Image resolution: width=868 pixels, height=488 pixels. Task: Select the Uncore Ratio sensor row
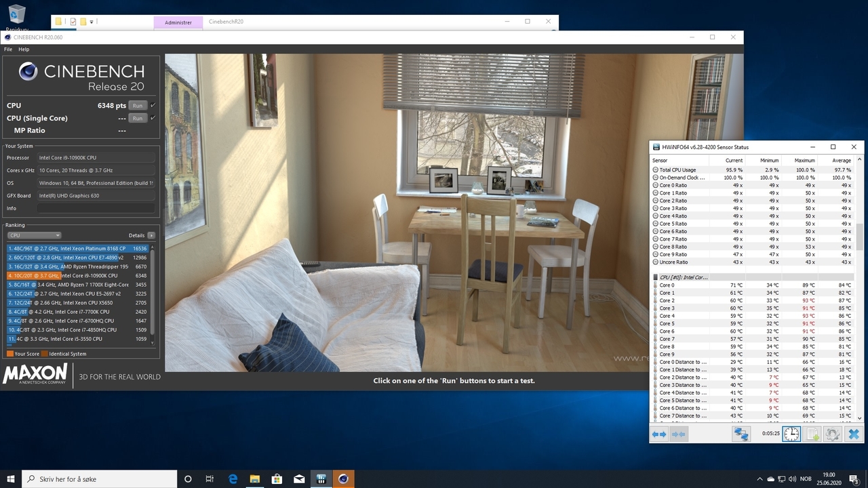(x=753, y=262)
